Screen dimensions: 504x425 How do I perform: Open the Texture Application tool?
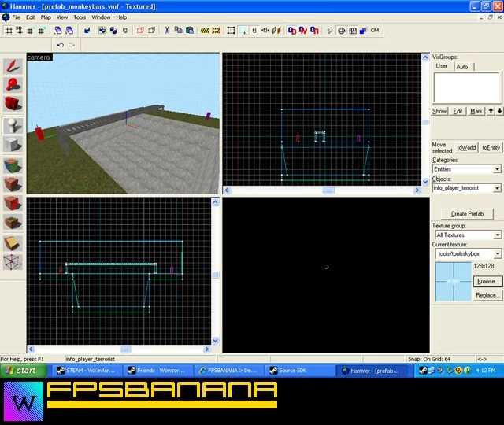(x=13, y=166)
